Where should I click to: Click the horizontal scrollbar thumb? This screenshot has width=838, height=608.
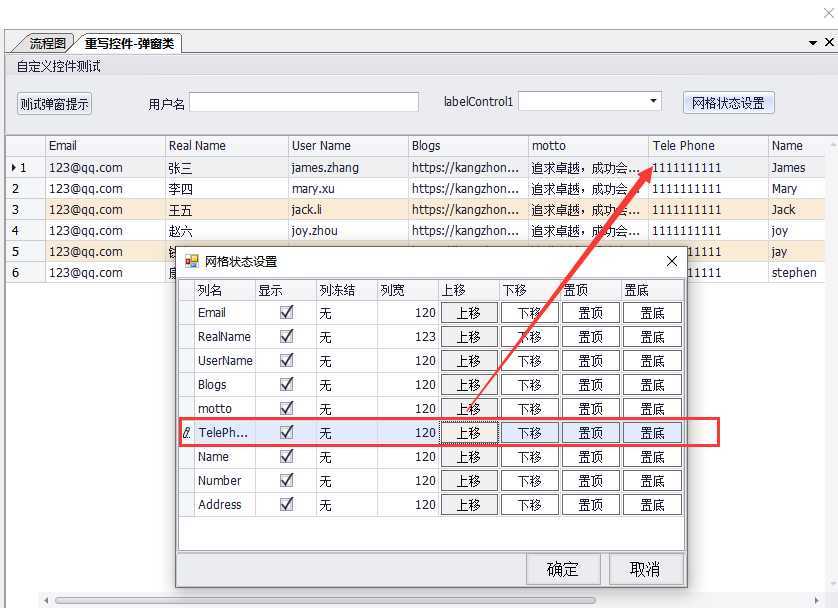point(325,601)
